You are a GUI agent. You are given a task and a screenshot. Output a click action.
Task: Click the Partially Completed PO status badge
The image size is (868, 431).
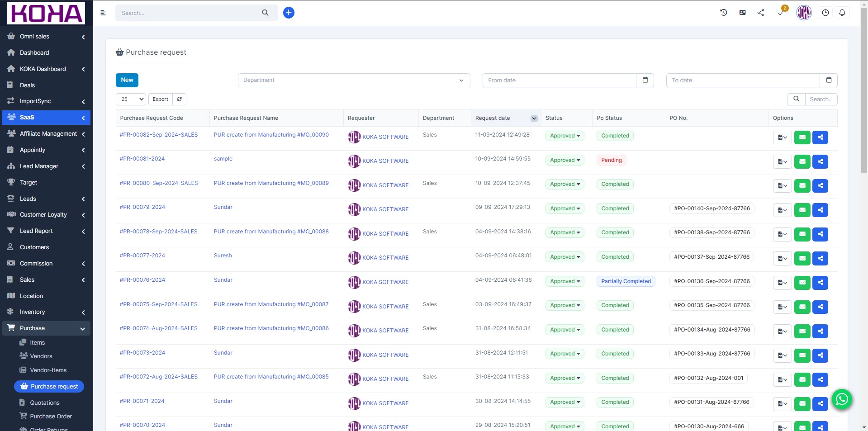coord(626,281)
